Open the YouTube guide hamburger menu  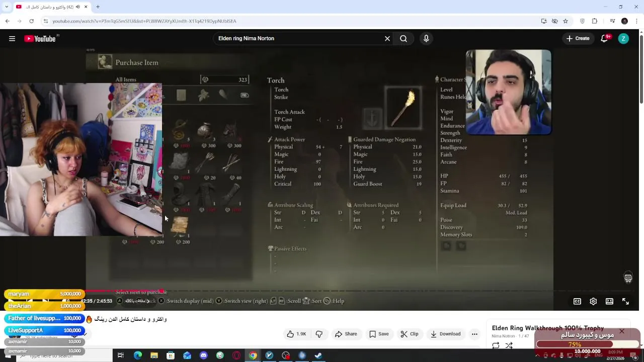pos(12,39)
